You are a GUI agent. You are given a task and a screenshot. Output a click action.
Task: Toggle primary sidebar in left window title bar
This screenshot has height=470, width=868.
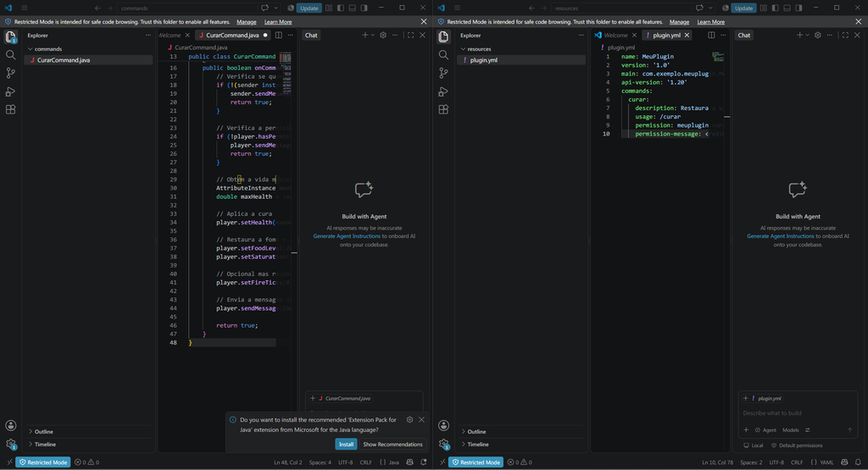(x=341, y=8)
